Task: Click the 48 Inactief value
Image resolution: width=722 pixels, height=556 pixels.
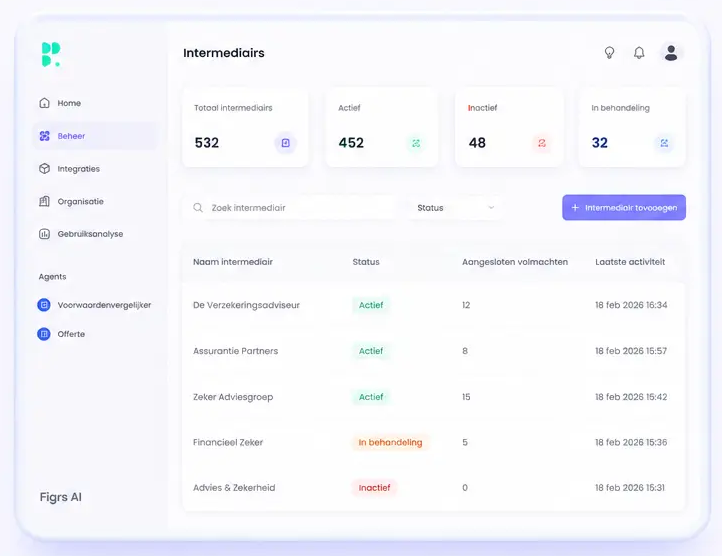Action: (x=477, y=143)
